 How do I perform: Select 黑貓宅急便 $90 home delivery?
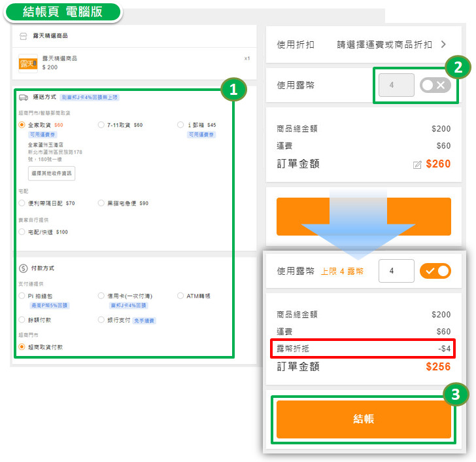click(101, 204)
